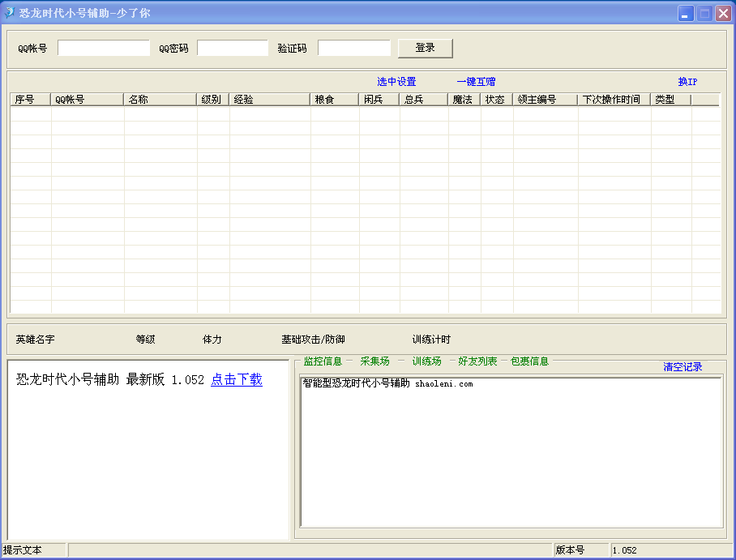736x560 pixels.
Task: Click the 版本号 status bar label
Action: 570,550
